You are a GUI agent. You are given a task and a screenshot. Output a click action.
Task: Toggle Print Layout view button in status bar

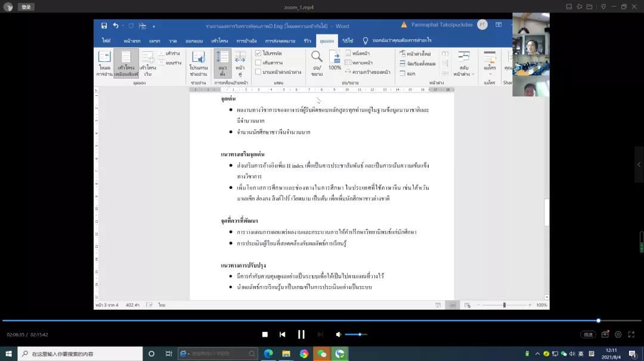tap(453, 305)
